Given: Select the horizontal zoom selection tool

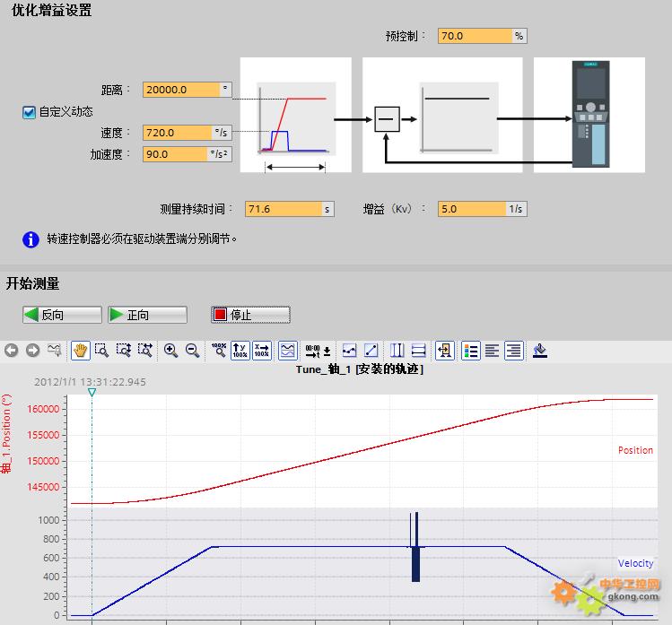Looking at the screenshot, I should [145, 351].
